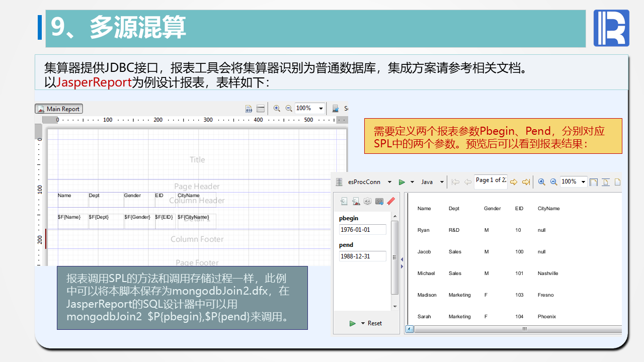644x362 pixels.
Task: Click the pend date input field
Action: (x=362, y=256)
